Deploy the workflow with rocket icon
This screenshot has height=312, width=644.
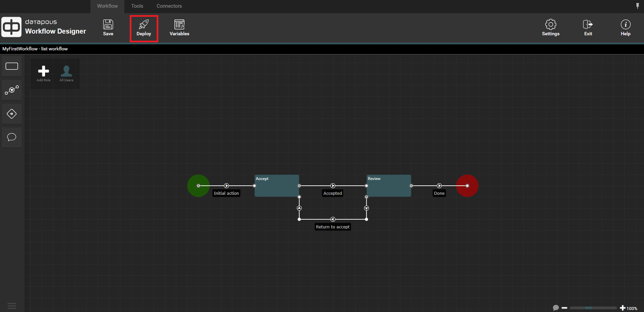click(144, 28)
